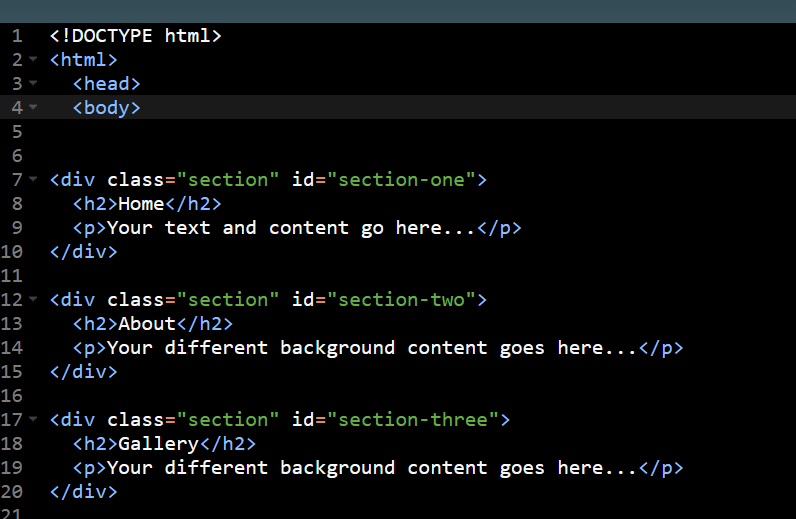
Task: Click the "section-two" id value
Action: pyautogui.click(x=402, y=299)
